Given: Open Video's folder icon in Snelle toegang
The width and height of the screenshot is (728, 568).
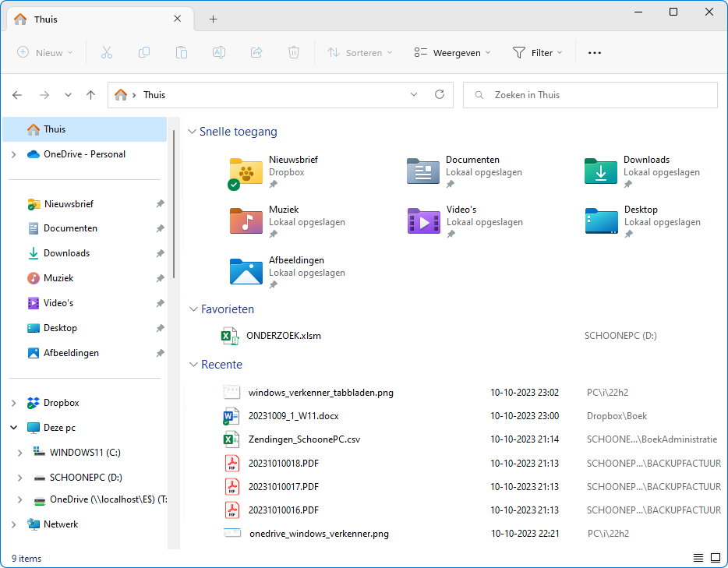Looking at the screenshot, I should (423, 221).
